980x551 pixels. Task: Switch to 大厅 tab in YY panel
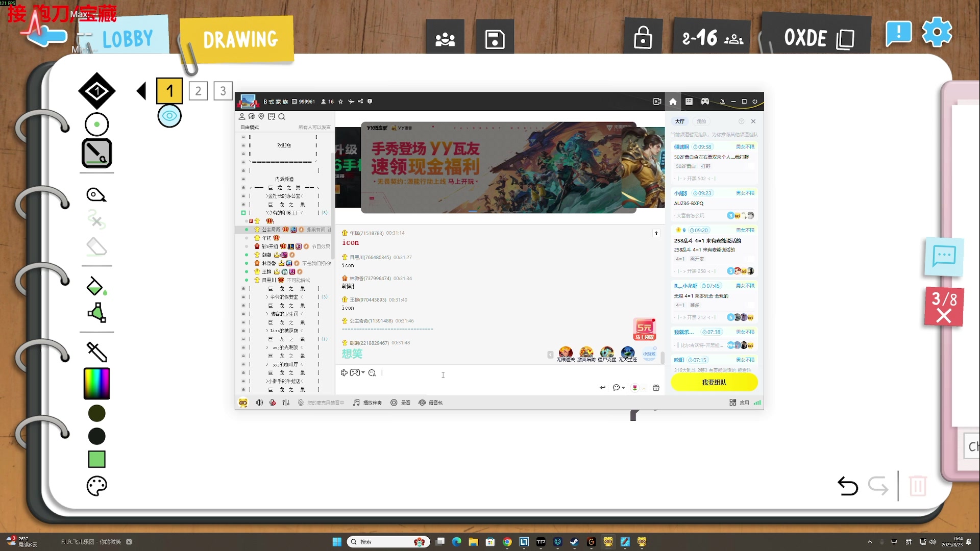tap(680, 121)
